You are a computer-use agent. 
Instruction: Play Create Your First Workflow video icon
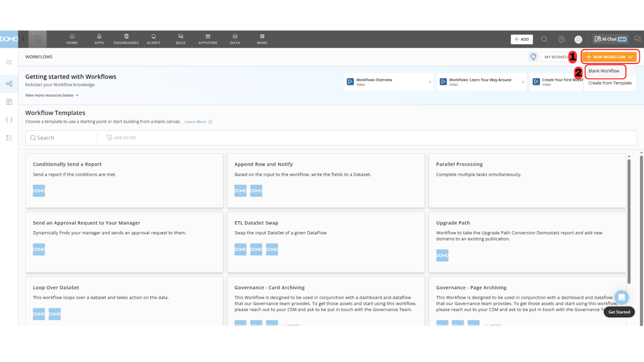point(536,82)
